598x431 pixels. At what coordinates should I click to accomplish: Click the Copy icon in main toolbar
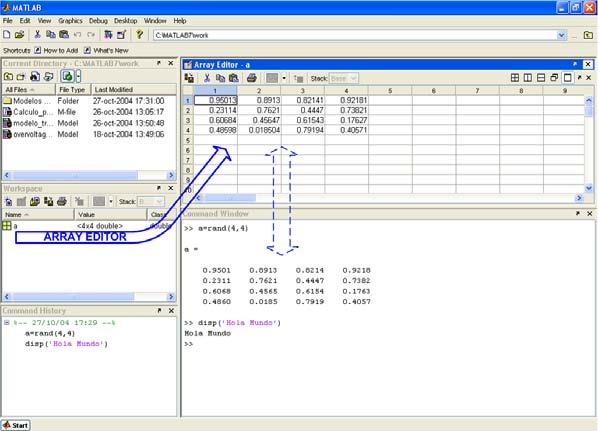(51, 35)
